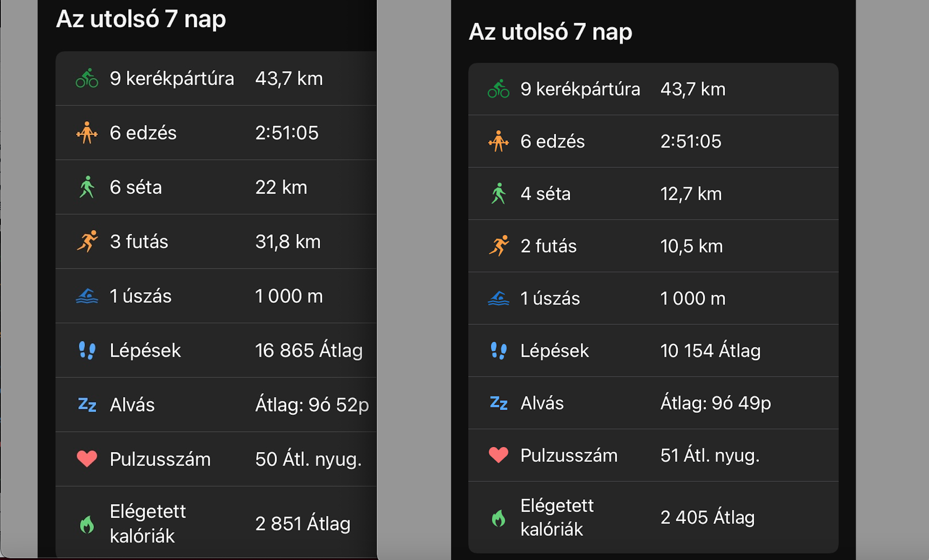Click the sleep Zz icon in right panel
This screenshot has height=560, width=929.
point(498,403)
